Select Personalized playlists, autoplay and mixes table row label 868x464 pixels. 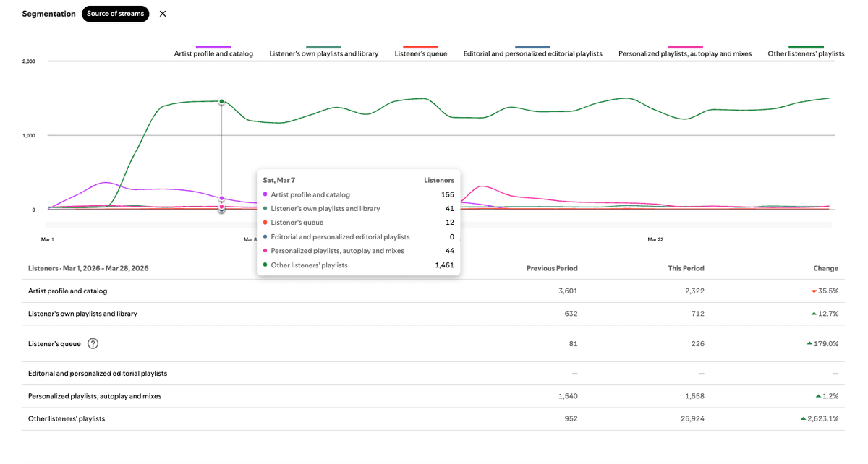[x=95, y=396]
